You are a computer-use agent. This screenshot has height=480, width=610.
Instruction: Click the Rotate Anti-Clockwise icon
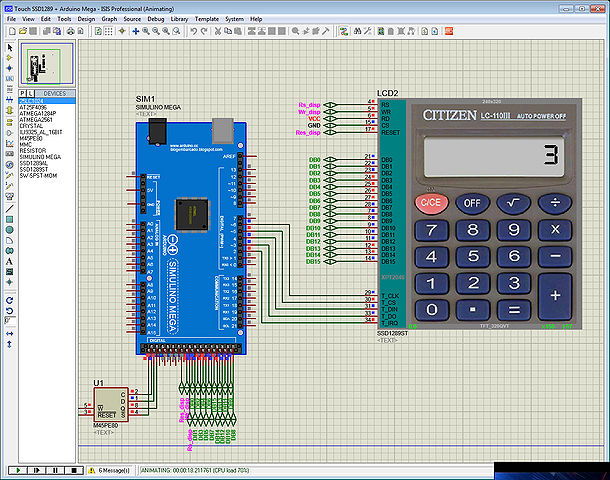[x=10, y=311]
